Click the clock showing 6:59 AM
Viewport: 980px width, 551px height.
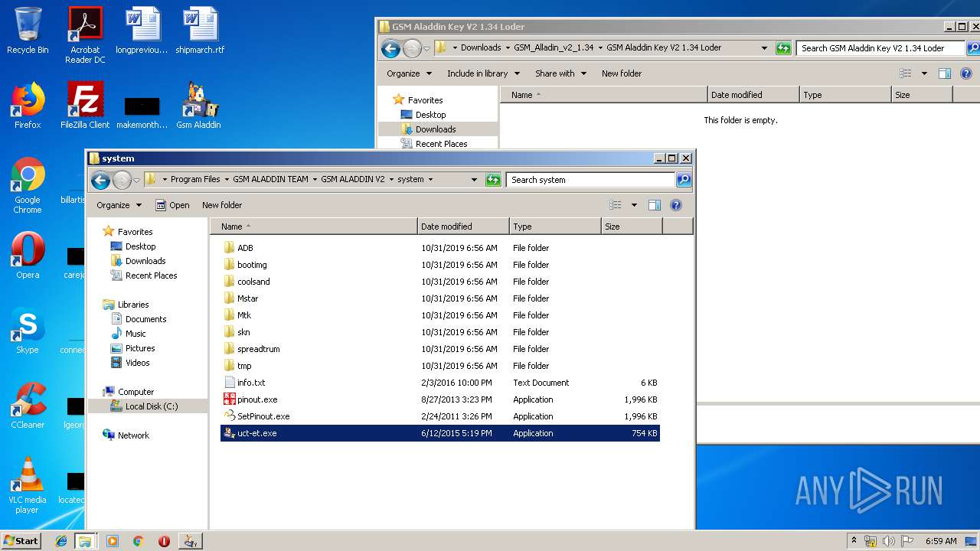click(941, 541)
